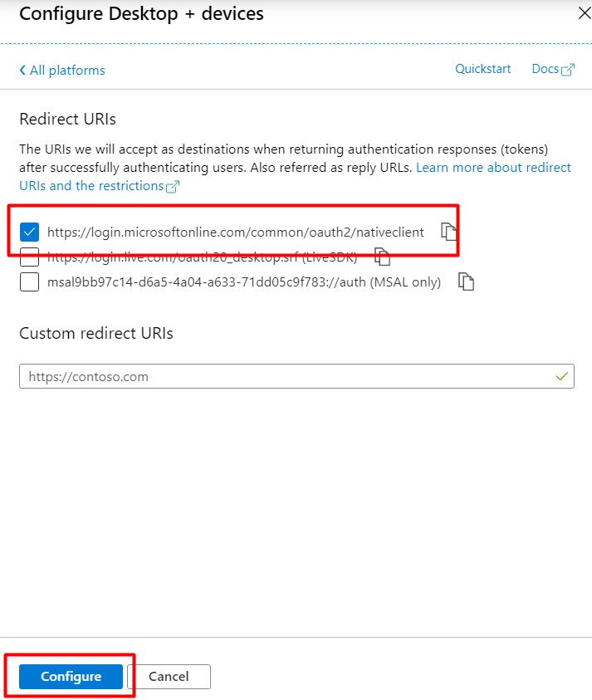The image size is (592, 700).
Task: Check the login.live.com LiveSDK checkbox
Action: click(29, 257)
